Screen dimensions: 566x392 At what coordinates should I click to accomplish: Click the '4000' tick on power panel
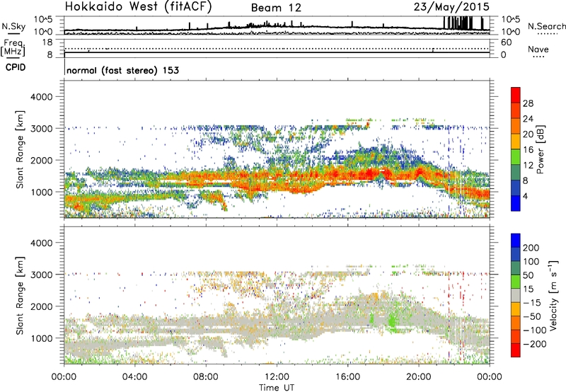41,97
